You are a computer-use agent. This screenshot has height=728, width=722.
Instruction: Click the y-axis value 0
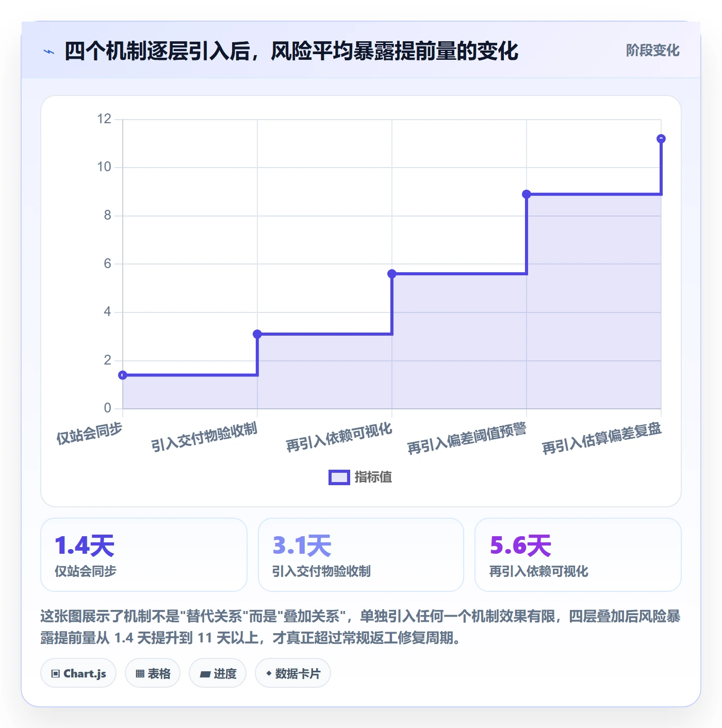[107, 408]
